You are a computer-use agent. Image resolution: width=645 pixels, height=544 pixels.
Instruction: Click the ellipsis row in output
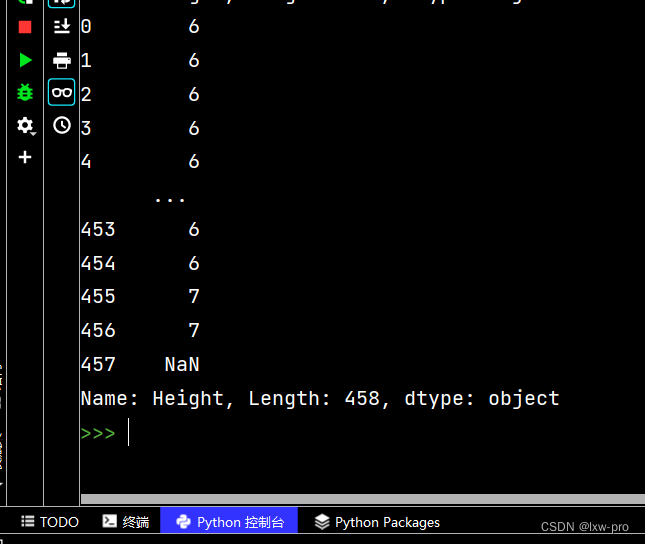(x=170, y=200)
